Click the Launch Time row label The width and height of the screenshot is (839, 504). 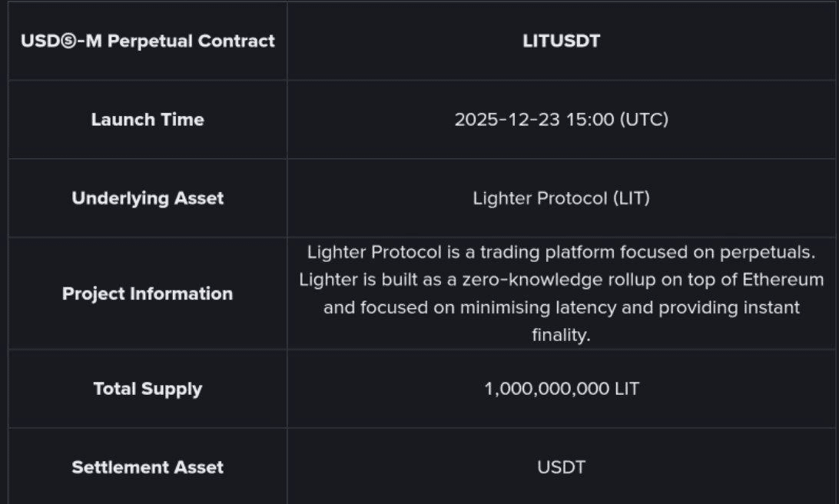[148, 120]
